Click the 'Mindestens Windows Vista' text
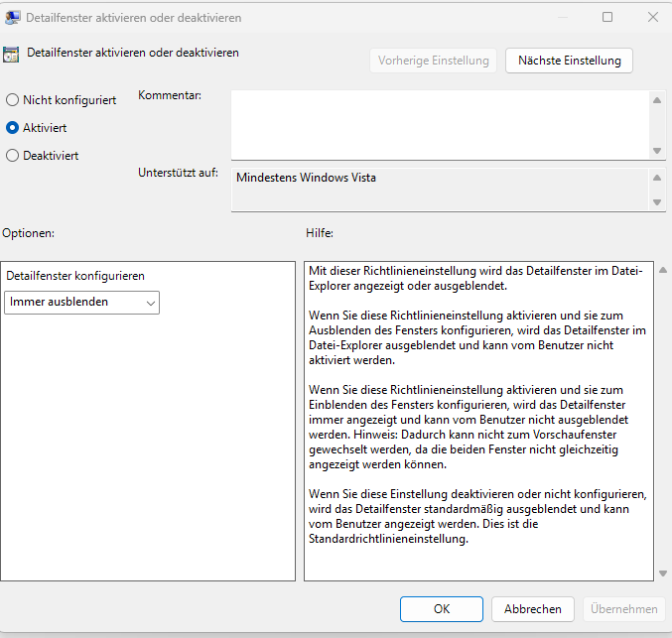 pyautogui.click(x=306, y=178)
